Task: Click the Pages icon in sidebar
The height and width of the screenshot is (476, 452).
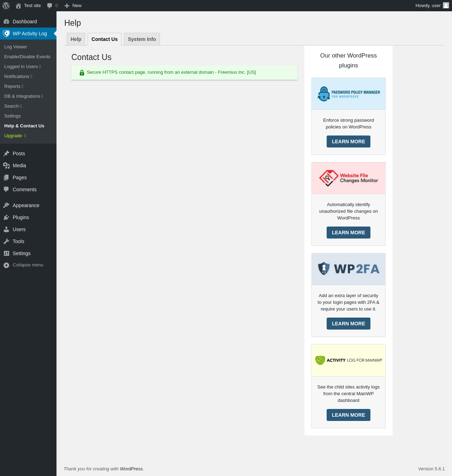Action: [6, 177]
